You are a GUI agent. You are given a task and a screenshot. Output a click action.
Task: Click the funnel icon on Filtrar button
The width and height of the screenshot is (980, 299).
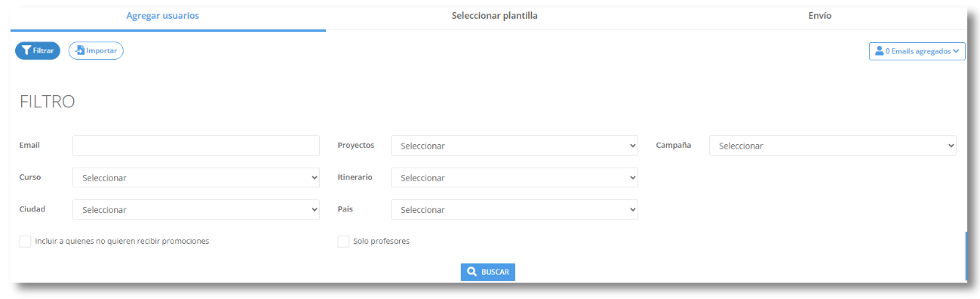(x=26, y=51)
